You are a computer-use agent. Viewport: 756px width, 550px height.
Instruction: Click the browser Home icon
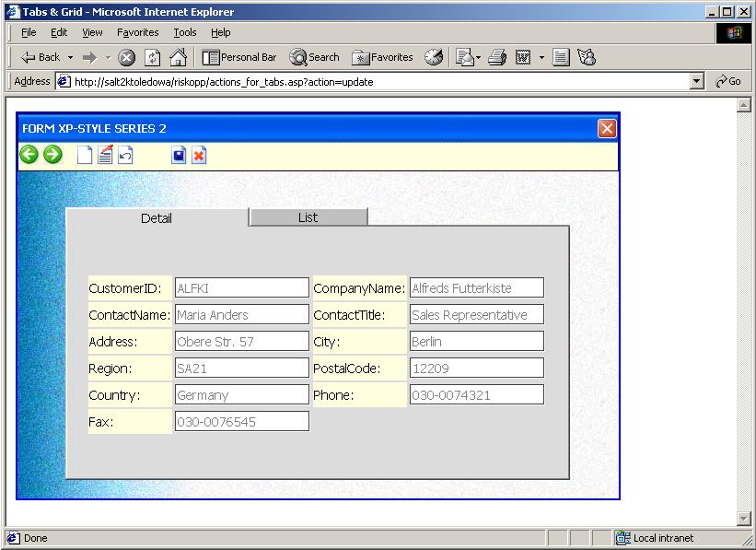click(x=178, y=57)
